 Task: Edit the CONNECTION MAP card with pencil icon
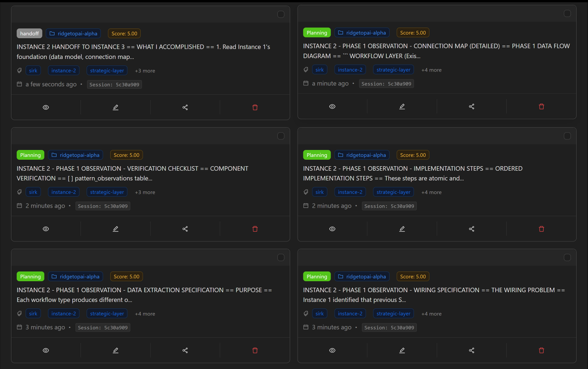click(x=402, y=106)
